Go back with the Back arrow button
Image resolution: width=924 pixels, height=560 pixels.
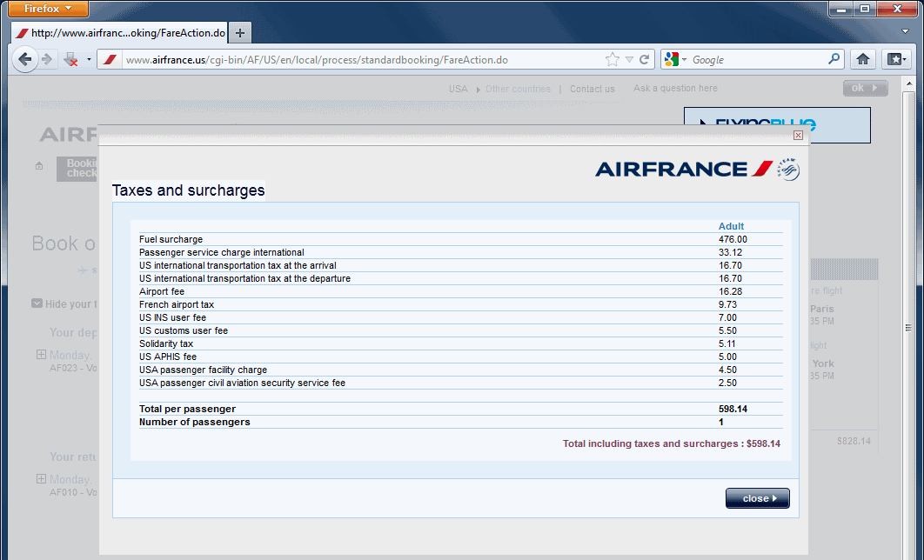tap(24, 59)
